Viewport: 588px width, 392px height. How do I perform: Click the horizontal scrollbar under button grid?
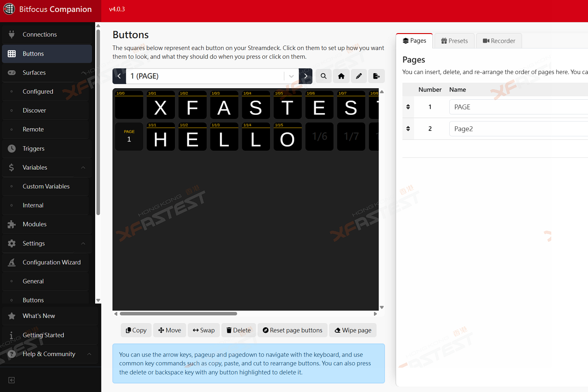(x=178, y=314)
